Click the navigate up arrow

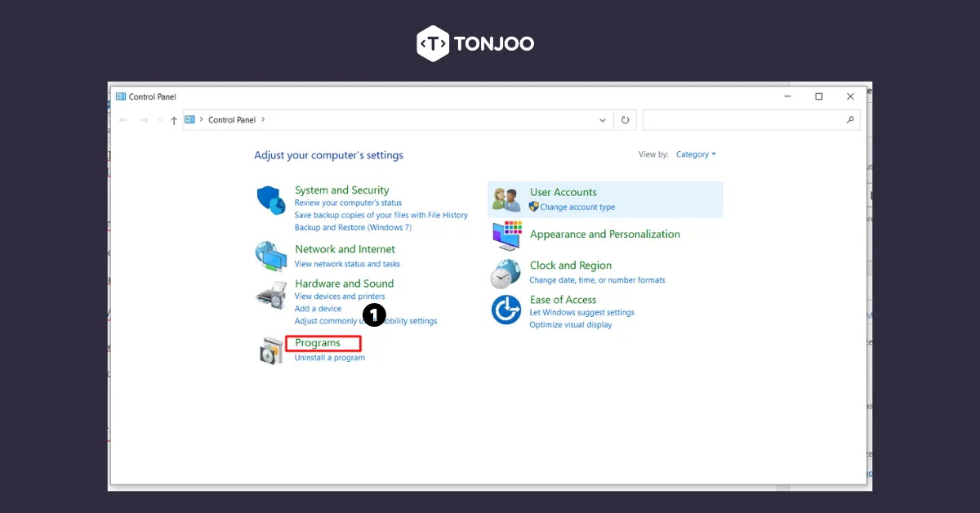174,119
